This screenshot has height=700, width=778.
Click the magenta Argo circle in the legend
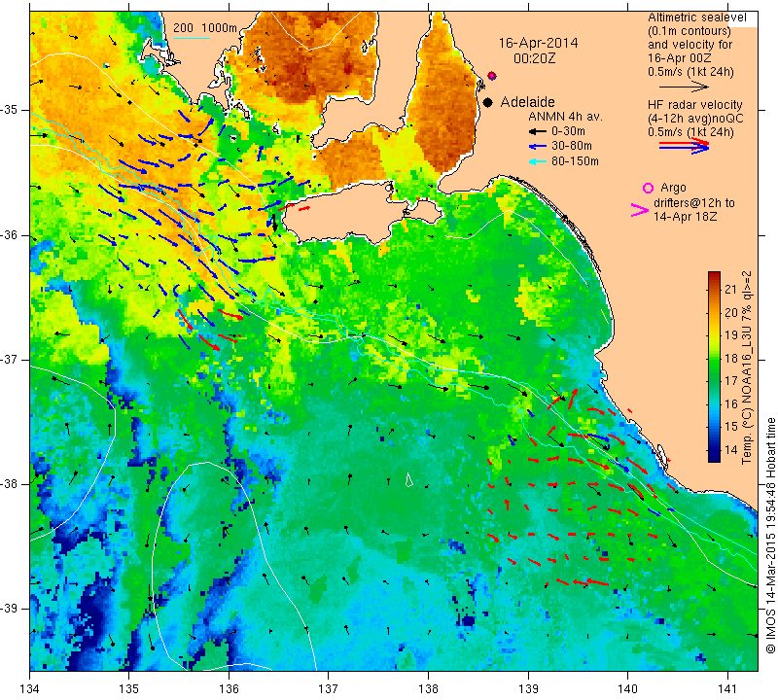pos(648,188)
